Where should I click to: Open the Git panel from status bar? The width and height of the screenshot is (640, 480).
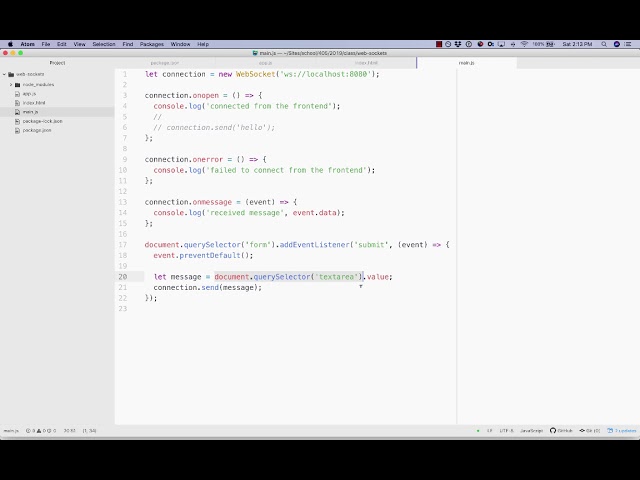click(x=590, y=431)
